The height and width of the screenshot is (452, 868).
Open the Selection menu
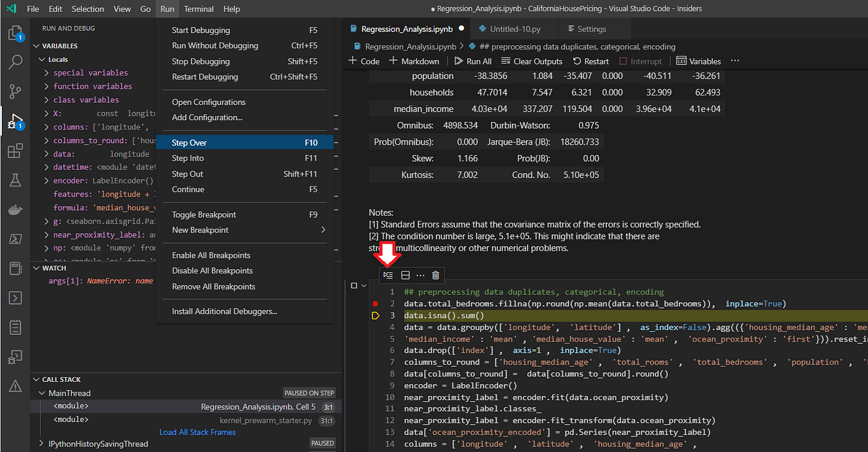pos(88,9)
